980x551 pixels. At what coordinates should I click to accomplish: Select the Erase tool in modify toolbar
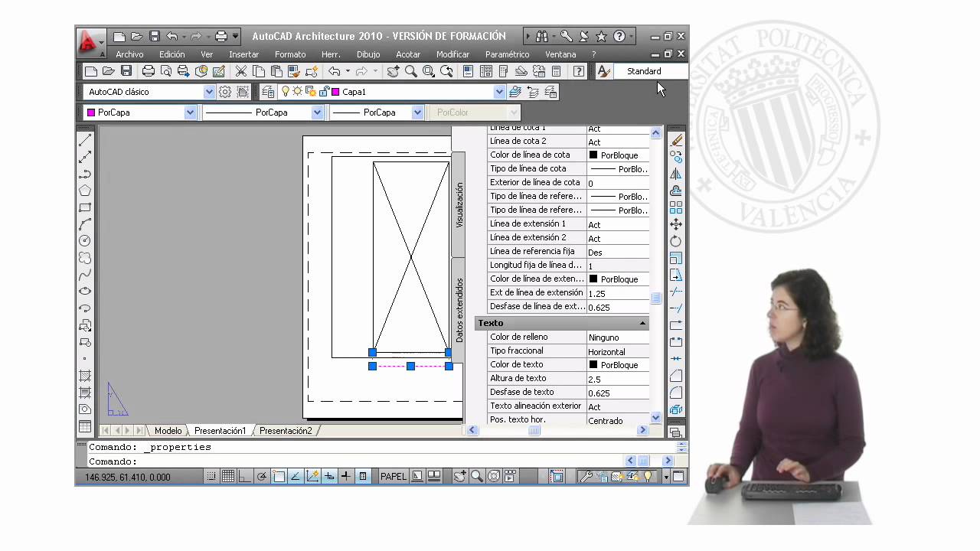click(x=676, y=140)
